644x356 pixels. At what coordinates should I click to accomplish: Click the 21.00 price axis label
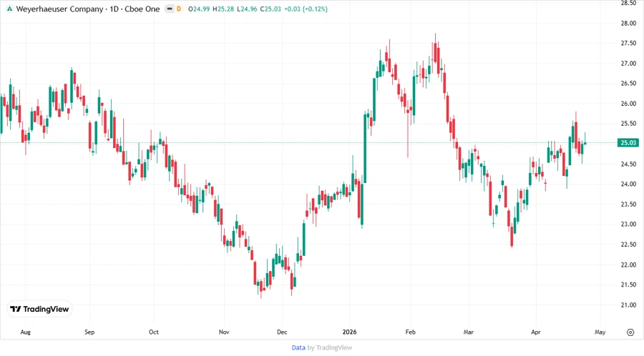628,305
